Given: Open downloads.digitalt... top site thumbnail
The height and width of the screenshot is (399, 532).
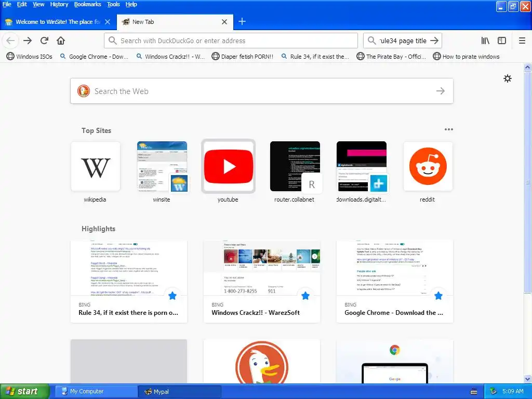Looking at the screenshot, I should [362, 166].
